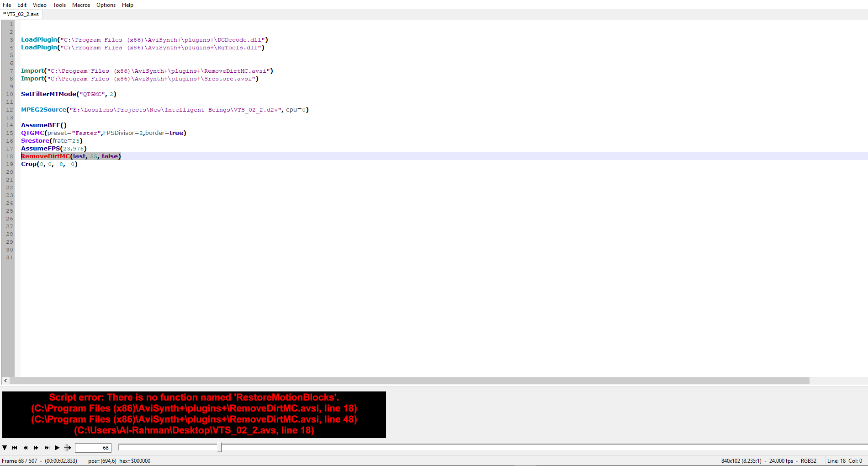Open the Tools menu
868x466 pixels.
pyautogui.click(x=59, y=5)
